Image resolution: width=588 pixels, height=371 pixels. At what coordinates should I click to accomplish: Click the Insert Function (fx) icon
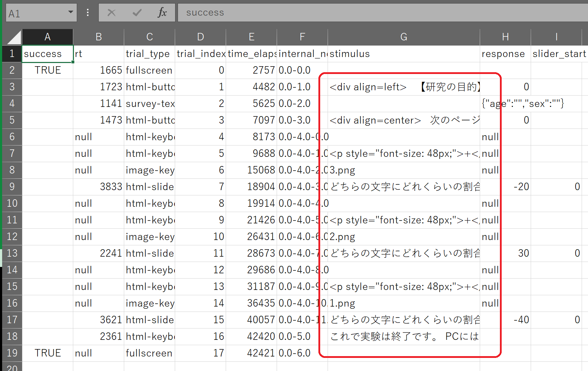[x=162, y=12]
